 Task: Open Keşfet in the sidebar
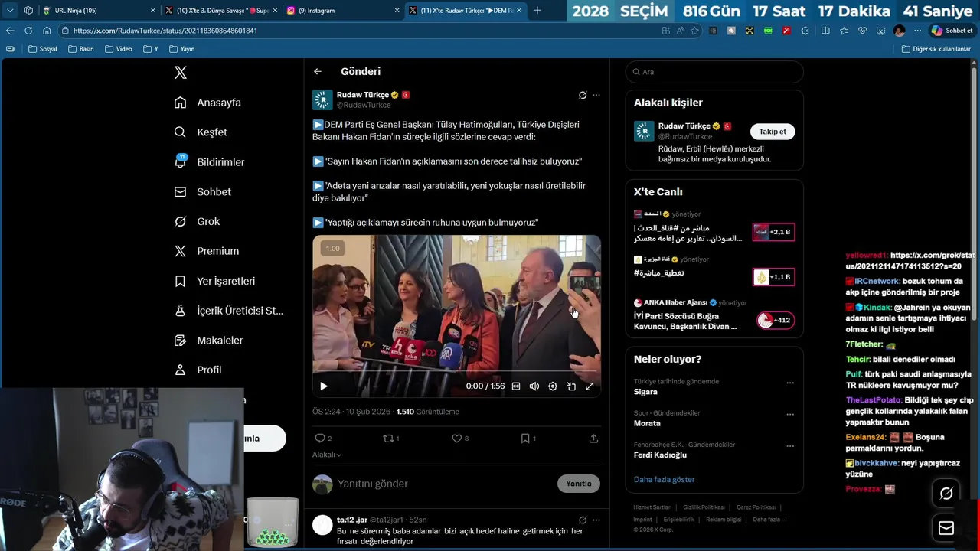201,132
